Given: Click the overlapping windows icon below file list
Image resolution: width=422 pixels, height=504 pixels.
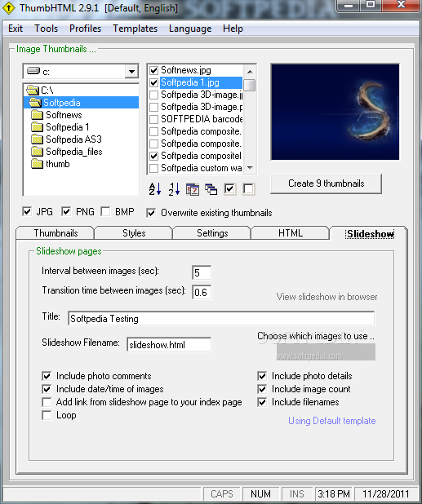Looking at the screenshot, I should click(211, 189).
